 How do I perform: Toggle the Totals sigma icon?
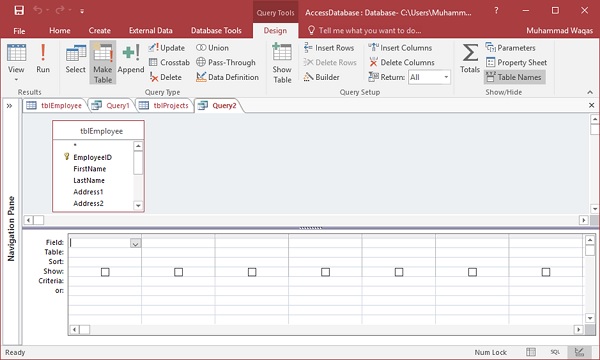[470, 58]
